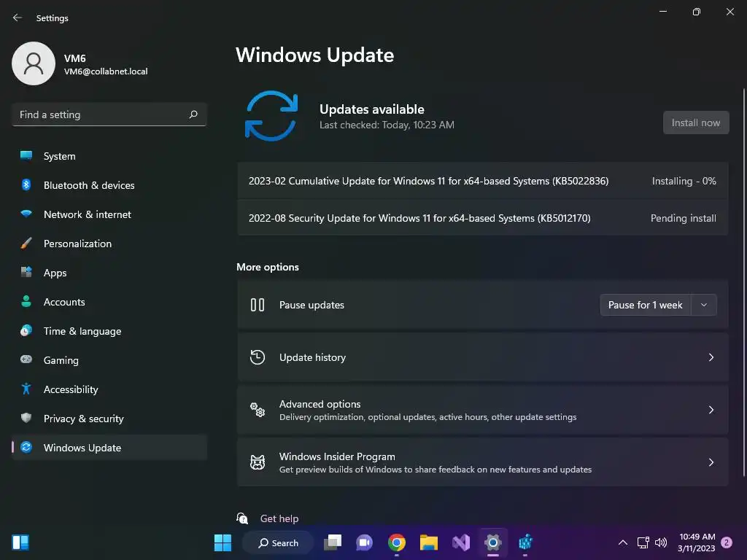The width and height of the screenshot is (747, 560).
Task: Open Task View on the taskbar
Action: (x=333, y=542)
